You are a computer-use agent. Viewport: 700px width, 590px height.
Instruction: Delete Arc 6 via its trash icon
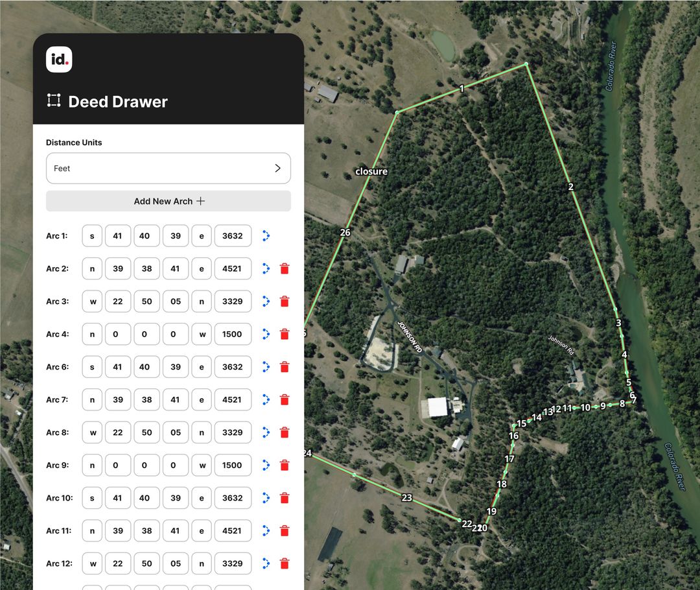click(x=285, y=366)
